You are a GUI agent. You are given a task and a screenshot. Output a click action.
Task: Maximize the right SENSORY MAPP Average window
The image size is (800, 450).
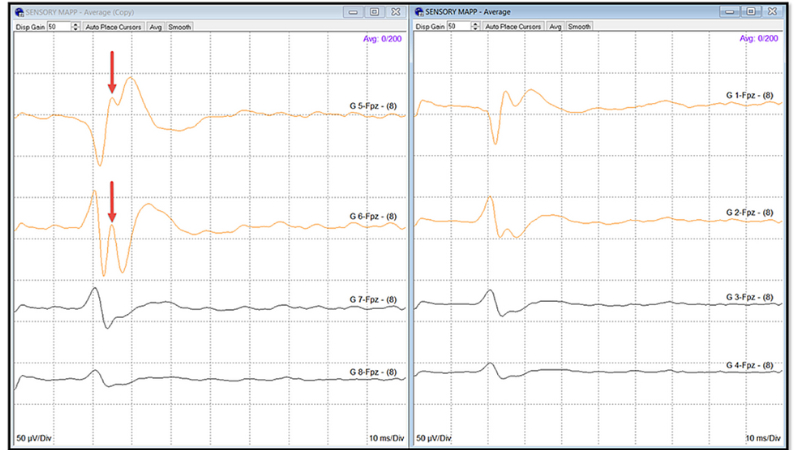tap(751, 11)
